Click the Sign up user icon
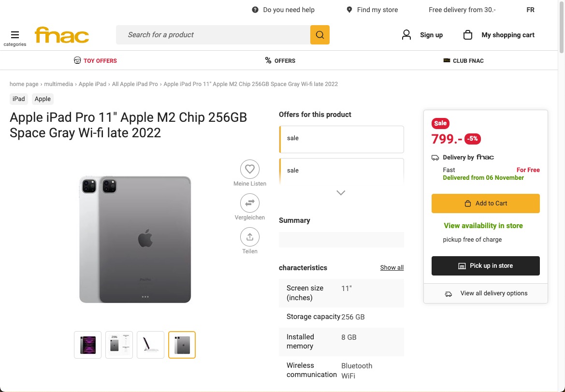565x392 pixels. pyautogui.click(x=406, y=35)
